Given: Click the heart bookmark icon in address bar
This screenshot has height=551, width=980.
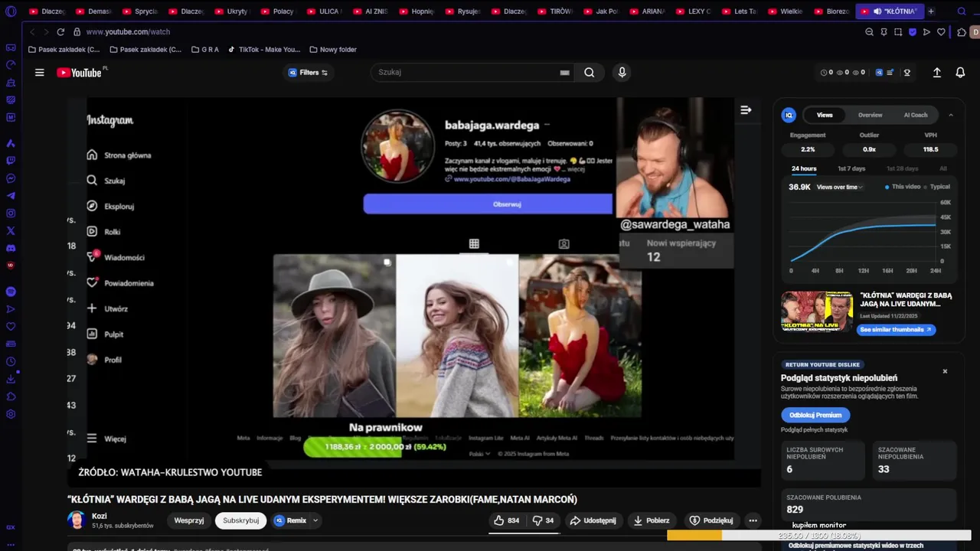Looking at the screenshot, I should (941, 32).
